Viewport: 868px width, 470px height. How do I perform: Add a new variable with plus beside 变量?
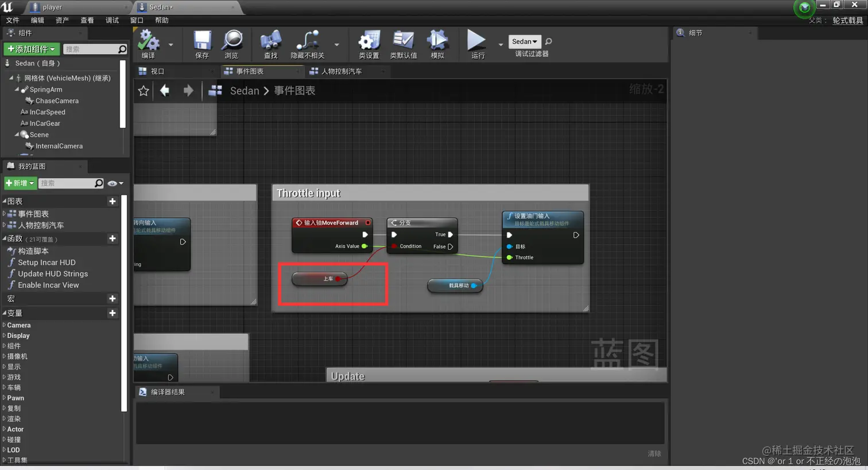click(x=113, y=313)
